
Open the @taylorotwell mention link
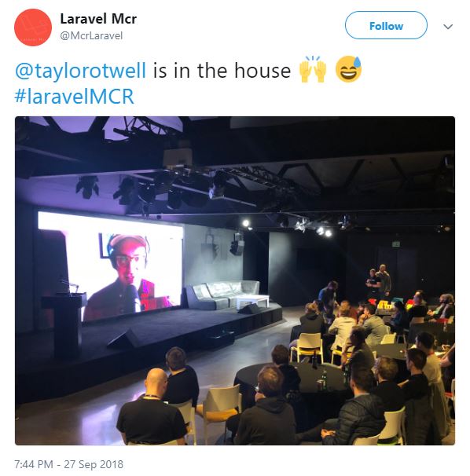pos(81,71)
